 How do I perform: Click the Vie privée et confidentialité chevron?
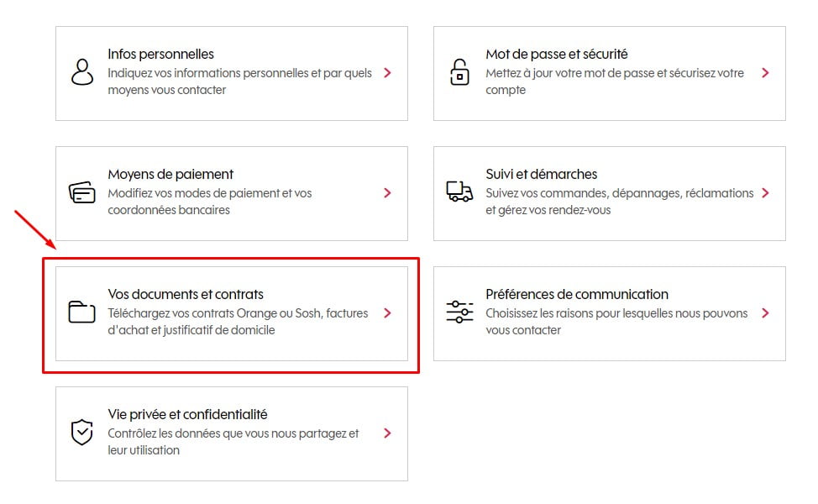pyautogui.click(x=387, y=433)
